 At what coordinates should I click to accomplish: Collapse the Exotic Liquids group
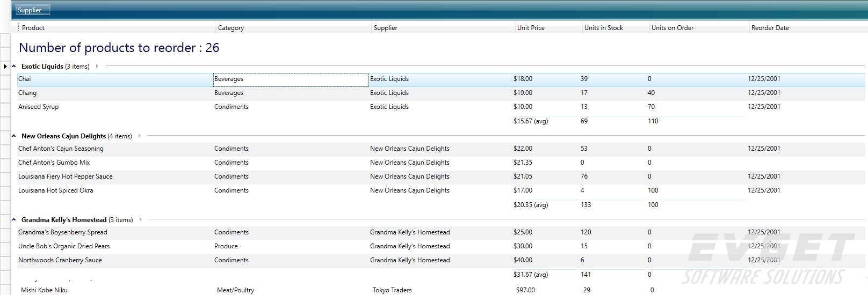(14, 67)
